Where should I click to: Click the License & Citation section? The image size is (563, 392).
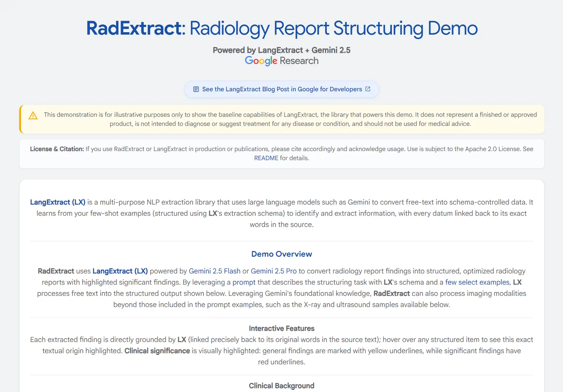(281, 153)
